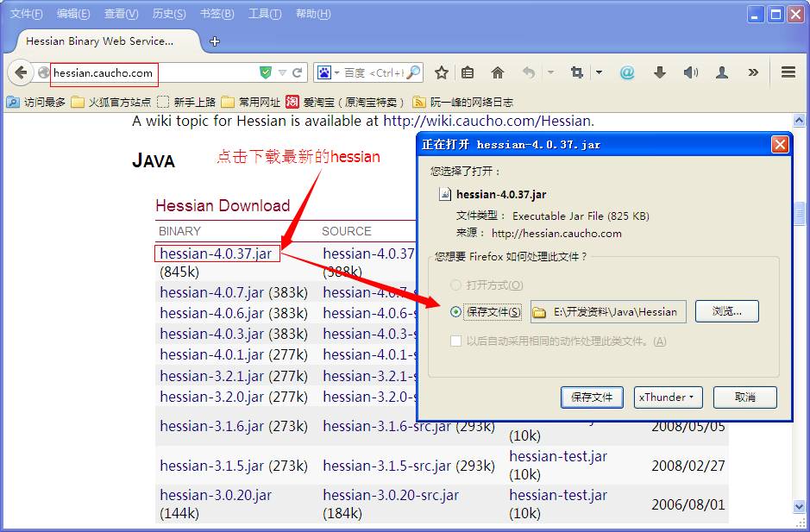Open the 工具(T) menu
The width and height of the screenshot is (810, 532).
265,14
